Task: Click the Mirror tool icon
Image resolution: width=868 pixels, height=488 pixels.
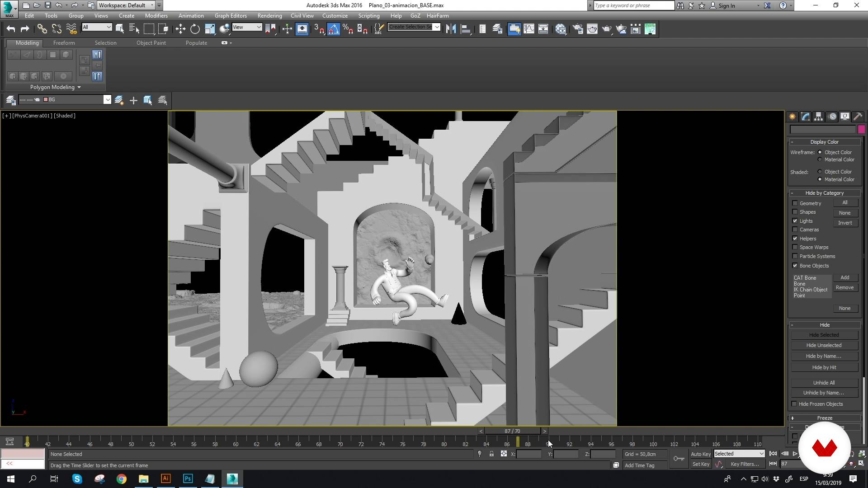Action: [451, 29]
